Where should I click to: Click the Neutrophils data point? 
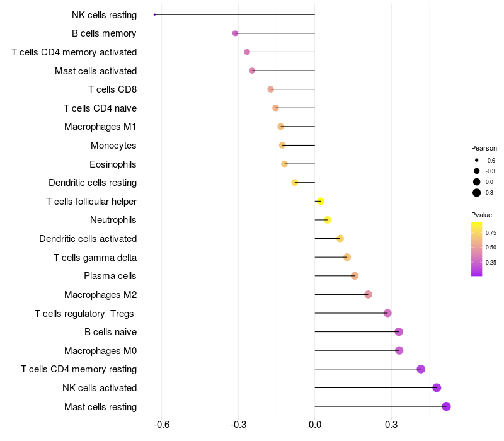click(x=327, y=220)
